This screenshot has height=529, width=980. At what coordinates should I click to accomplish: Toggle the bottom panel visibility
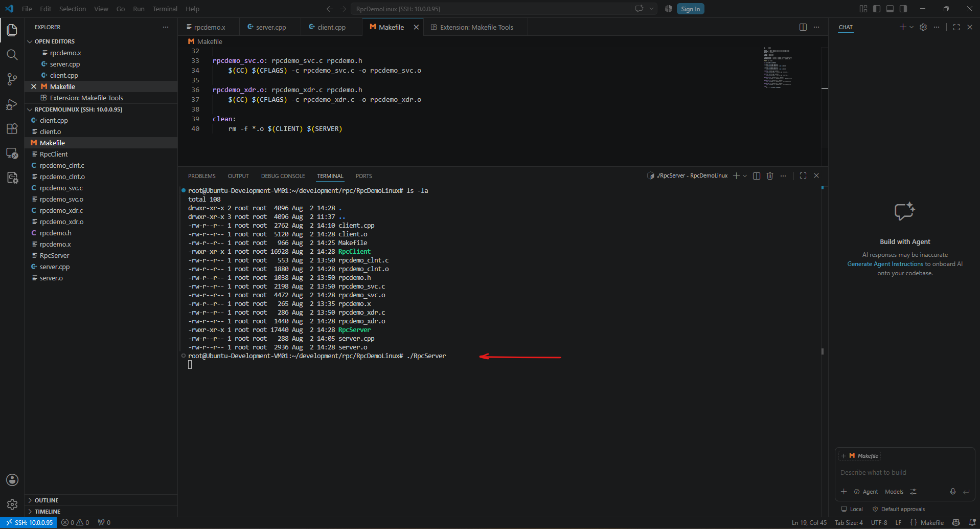tap(890, 9)
